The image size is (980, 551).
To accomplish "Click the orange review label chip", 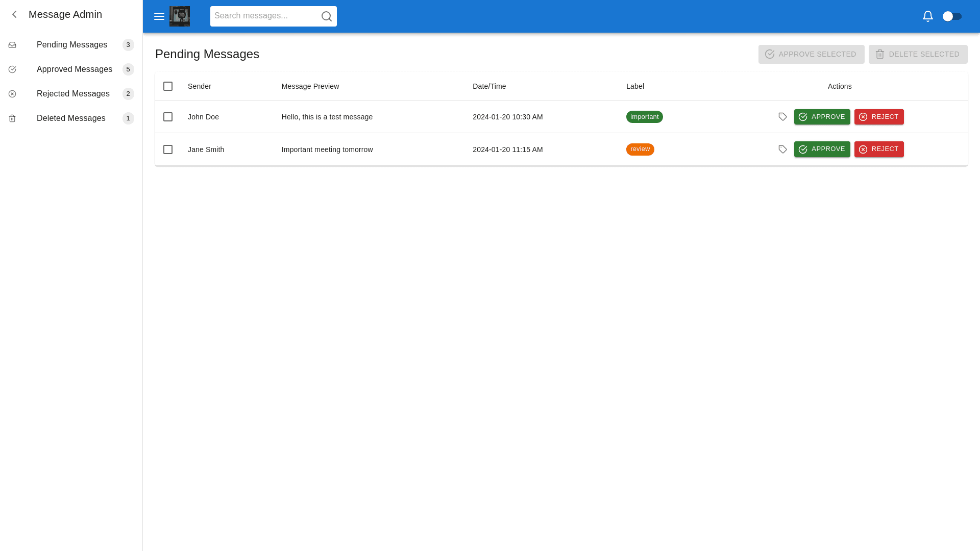I will pyautogui.click(x=640, y=149).
